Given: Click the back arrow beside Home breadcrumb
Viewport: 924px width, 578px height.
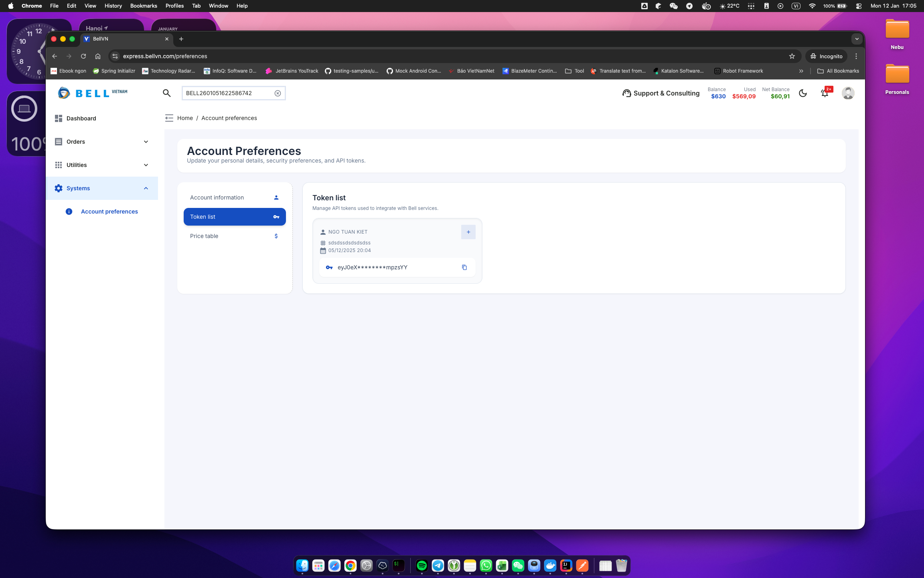Looking at the screenshot, I should pos(169,118).
